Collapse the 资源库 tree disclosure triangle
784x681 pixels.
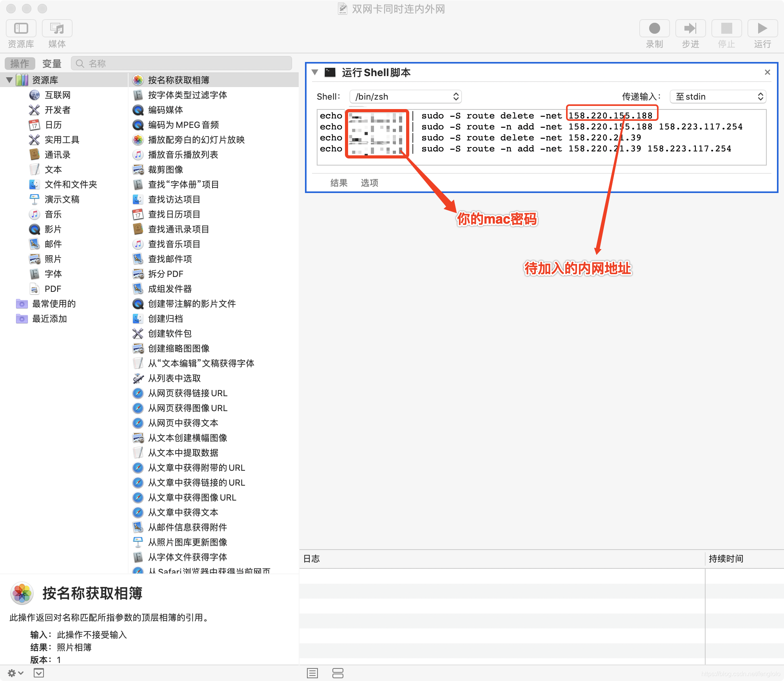[x=10, y=80]
